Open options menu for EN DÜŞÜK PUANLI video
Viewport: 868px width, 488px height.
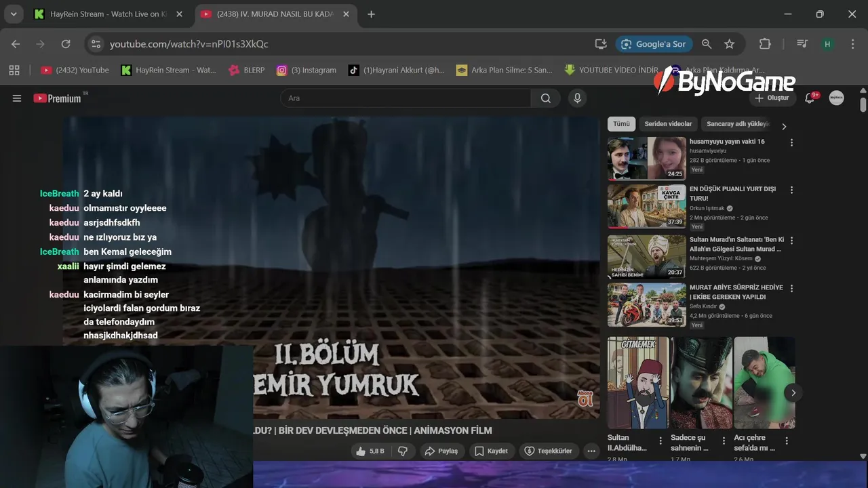[791, 190]
